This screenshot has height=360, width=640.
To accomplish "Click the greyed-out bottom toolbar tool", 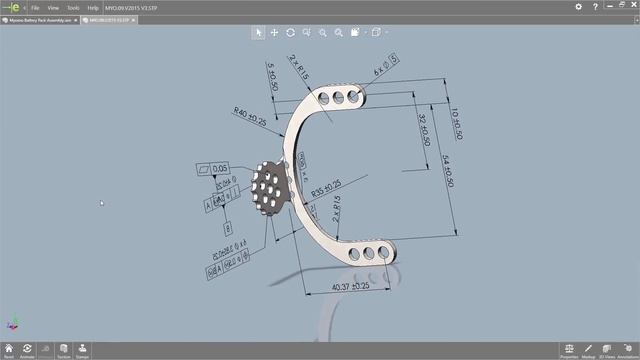I will click(45, 351).
